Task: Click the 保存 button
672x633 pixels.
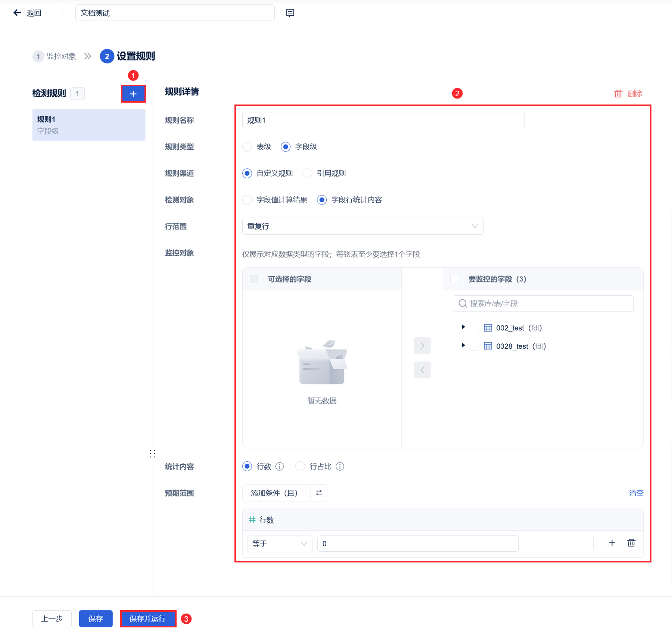Action: coord(96,619)
